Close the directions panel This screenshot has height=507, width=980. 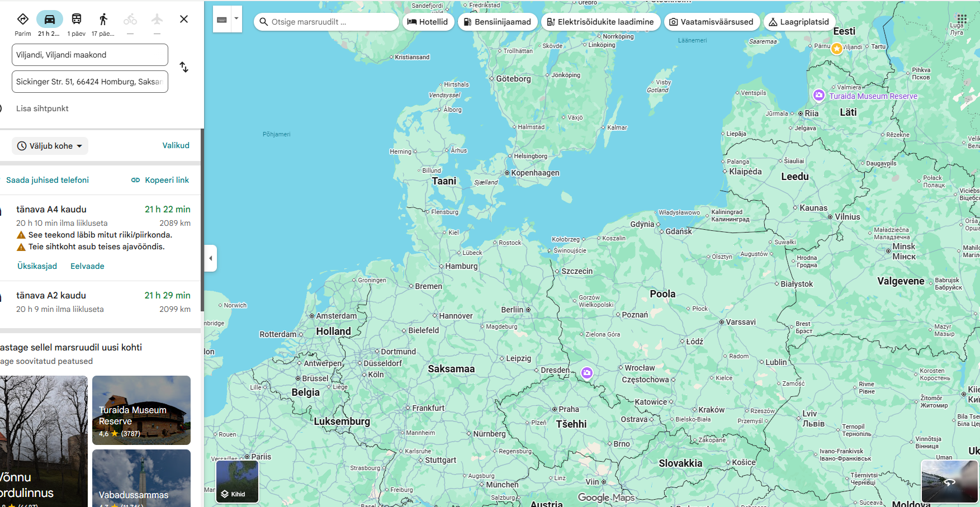184,19
